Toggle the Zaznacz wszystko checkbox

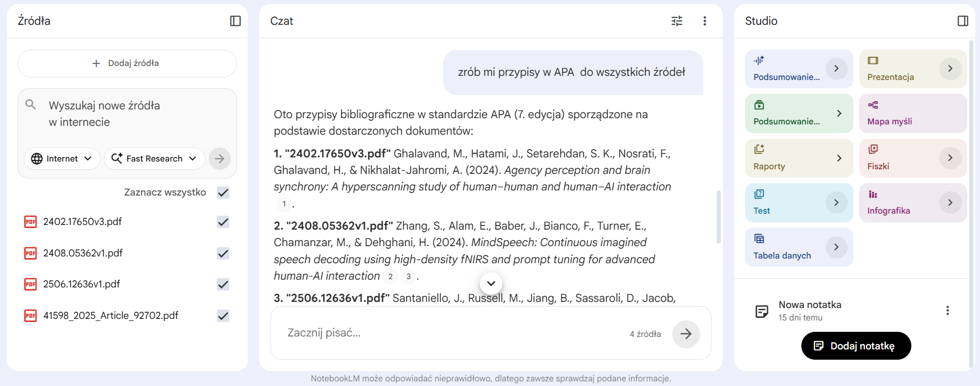(x=223, y=192)
